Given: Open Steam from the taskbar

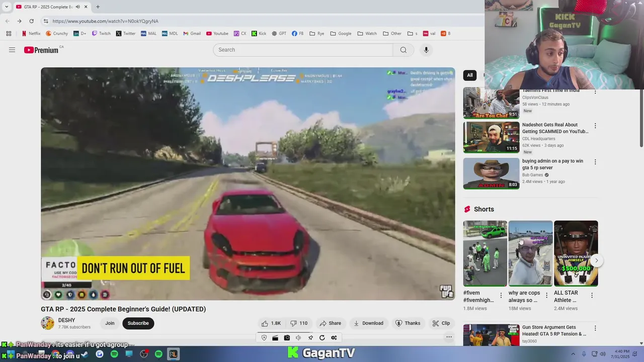Looking at the screenshot, I should click(x=85, y=354).
